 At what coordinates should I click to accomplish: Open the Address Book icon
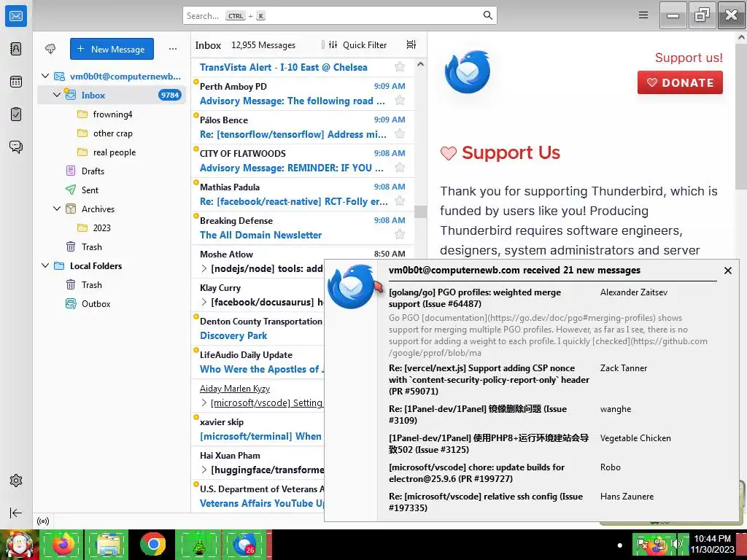(x=16, y=49)
